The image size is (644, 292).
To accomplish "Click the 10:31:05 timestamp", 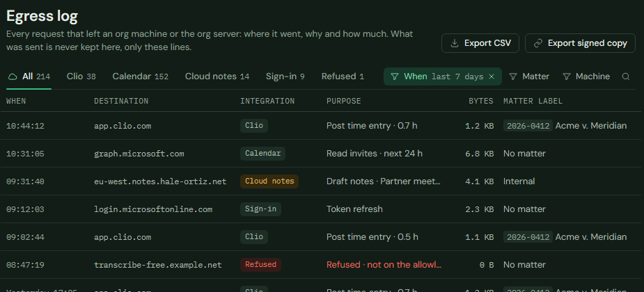I will (x=25, y=154).
